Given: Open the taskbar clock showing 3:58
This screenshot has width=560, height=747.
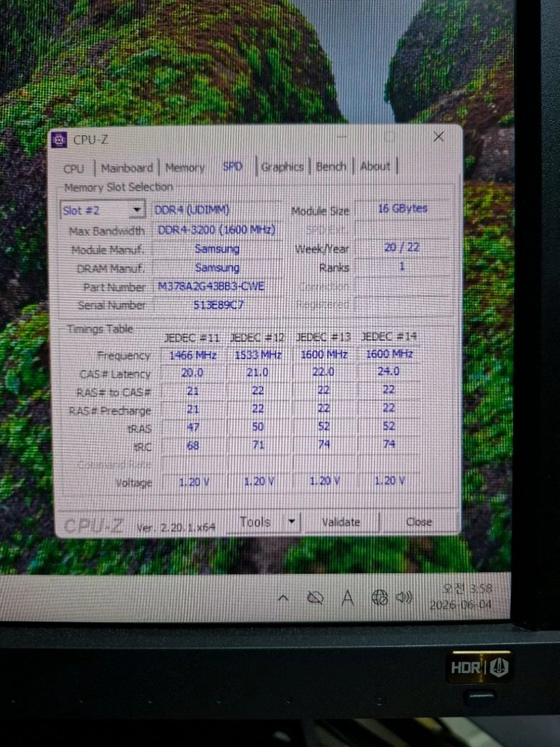Looking at the screenshot, I should [x=461, y=596].
